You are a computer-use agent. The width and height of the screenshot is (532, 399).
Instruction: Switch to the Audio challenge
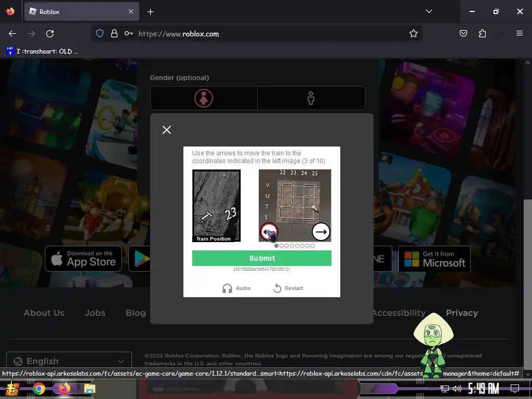coord(236,288)
